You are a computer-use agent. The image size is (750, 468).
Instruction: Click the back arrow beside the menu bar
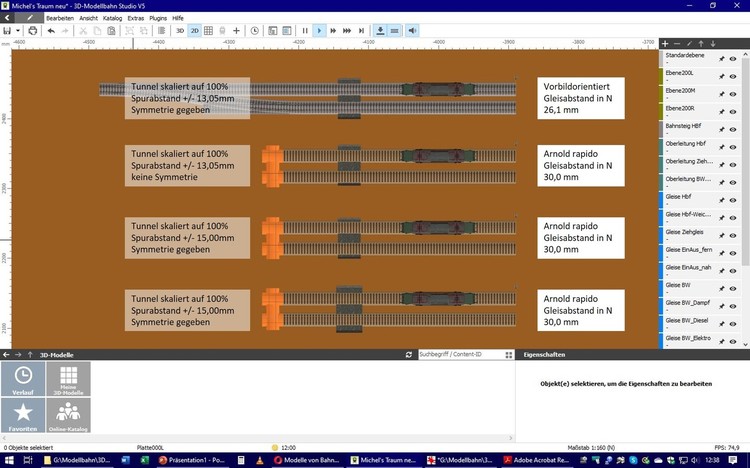pos(7,18)
